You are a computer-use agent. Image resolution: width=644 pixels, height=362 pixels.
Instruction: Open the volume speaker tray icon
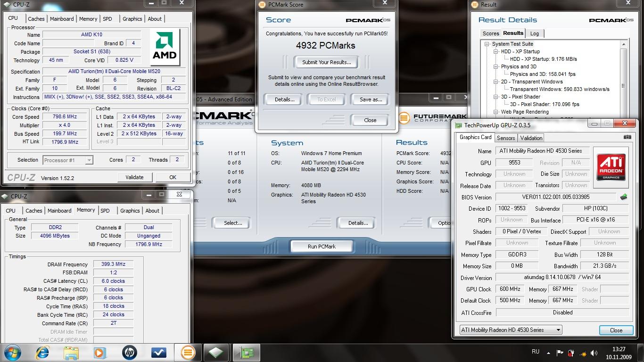pos(595,352)
